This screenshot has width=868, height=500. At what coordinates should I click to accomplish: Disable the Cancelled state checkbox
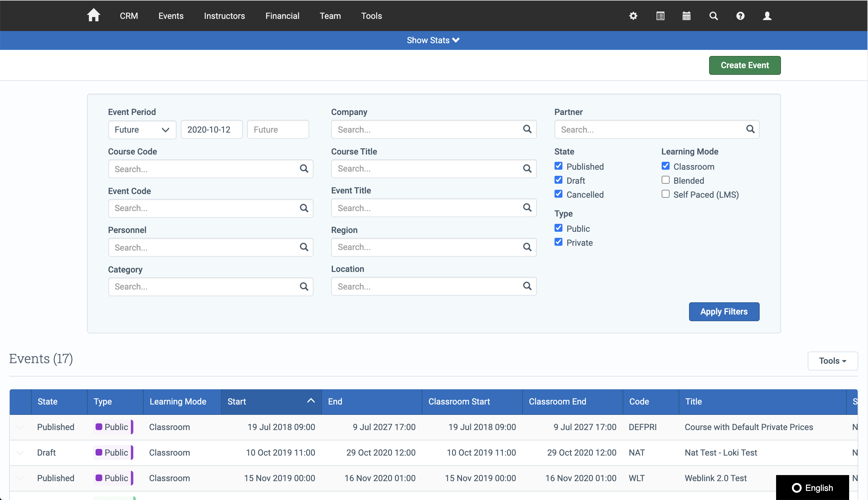(558, 194)
